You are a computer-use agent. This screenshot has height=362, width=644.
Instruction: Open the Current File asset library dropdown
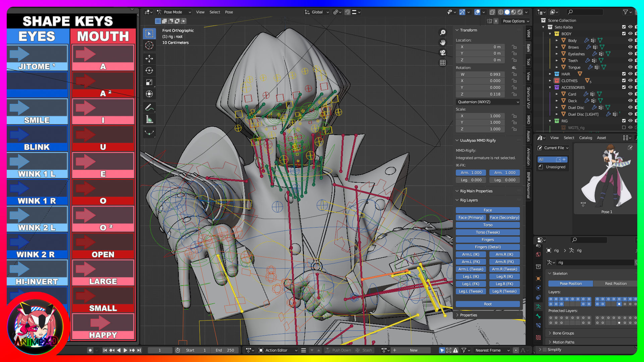pyautogui.click(x=553, y=148)
